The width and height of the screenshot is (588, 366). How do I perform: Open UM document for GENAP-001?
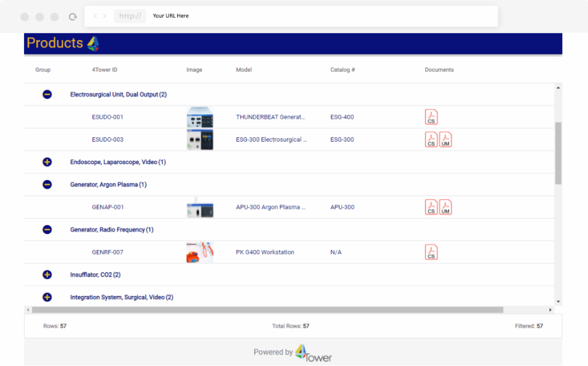click(x=446, y=207)
